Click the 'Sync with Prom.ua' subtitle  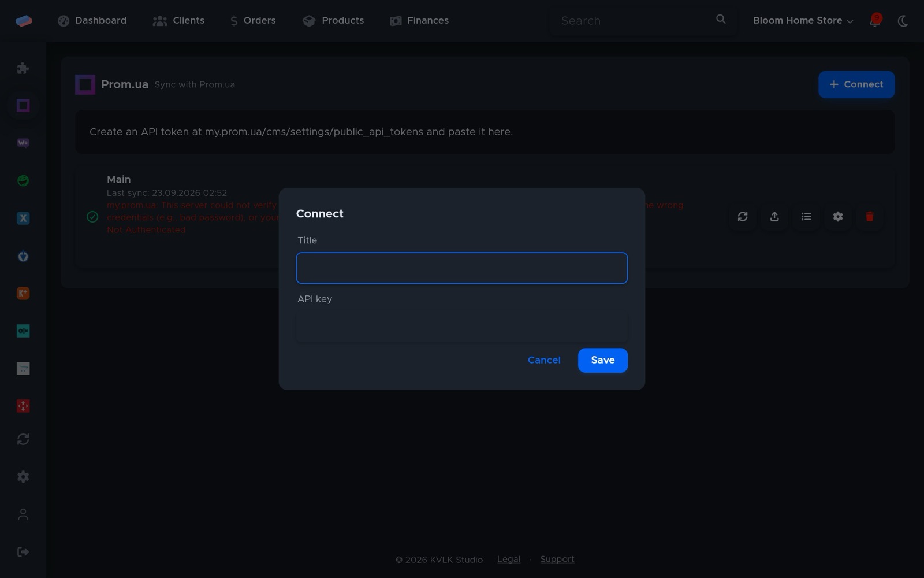(x=195, y=85)
